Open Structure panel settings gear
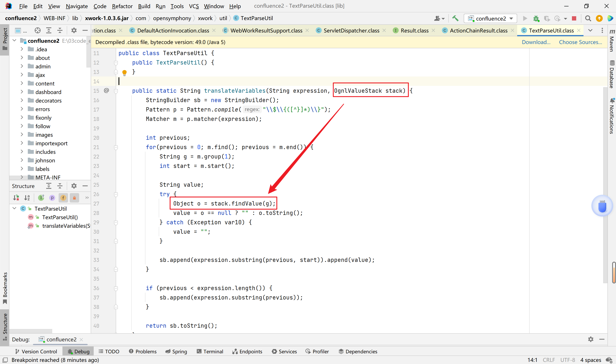616x364 pixels. (74, 186)
